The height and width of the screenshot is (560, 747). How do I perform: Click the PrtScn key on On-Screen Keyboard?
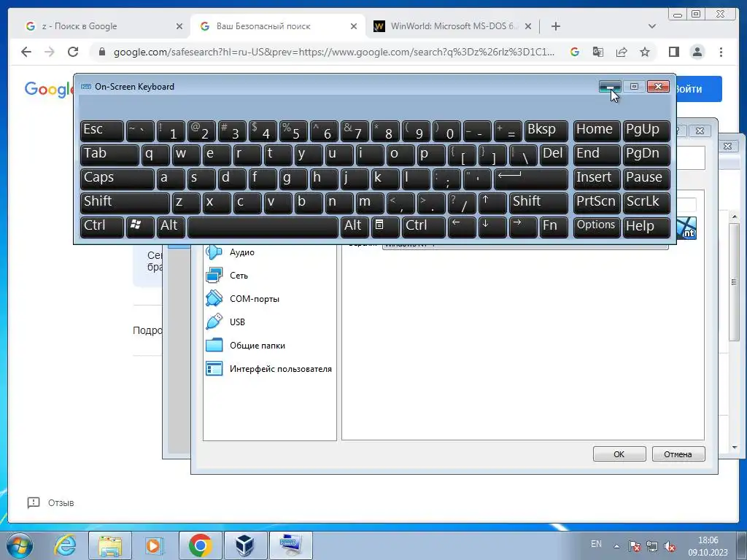tap(597, 203)
